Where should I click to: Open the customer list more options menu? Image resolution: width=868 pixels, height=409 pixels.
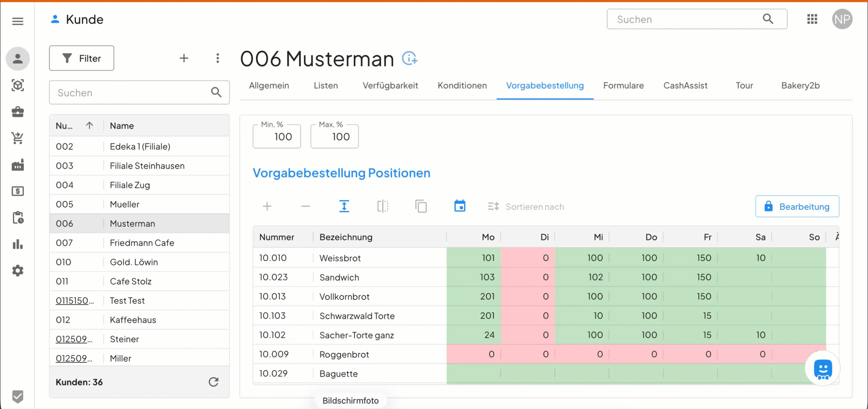click(218, 58)
